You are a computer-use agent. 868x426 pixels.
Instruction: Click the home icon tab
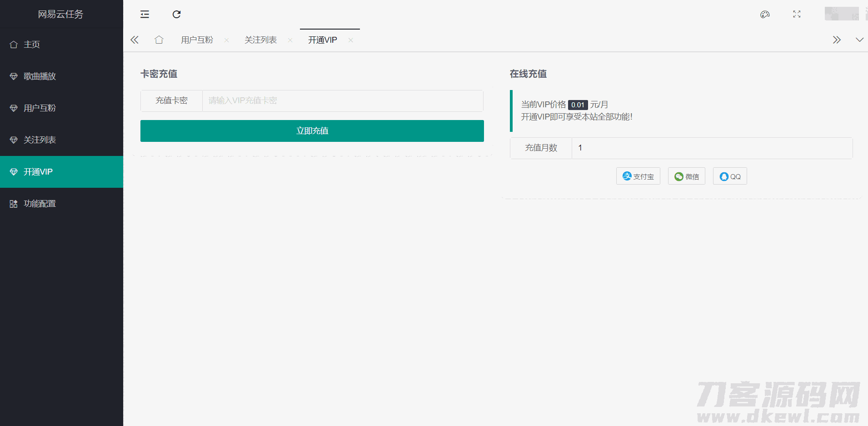click(159, 40)
